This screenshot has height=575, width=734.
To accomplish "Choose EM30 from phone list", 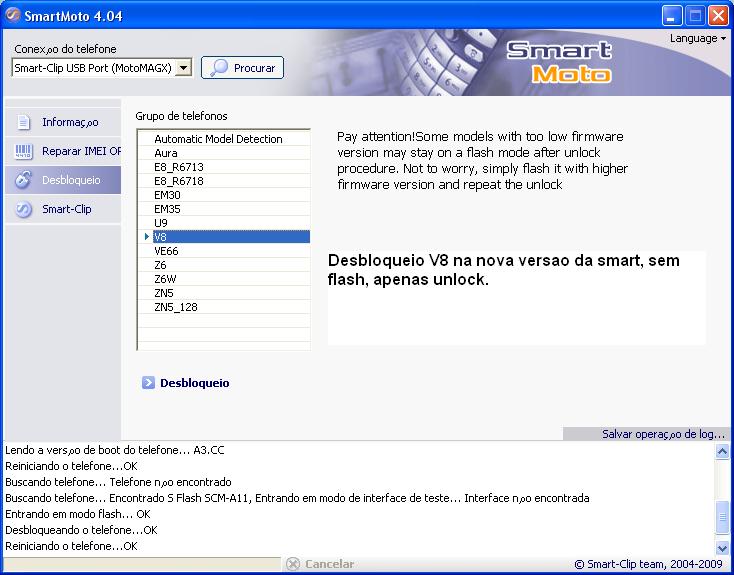I will click(225, 195).
